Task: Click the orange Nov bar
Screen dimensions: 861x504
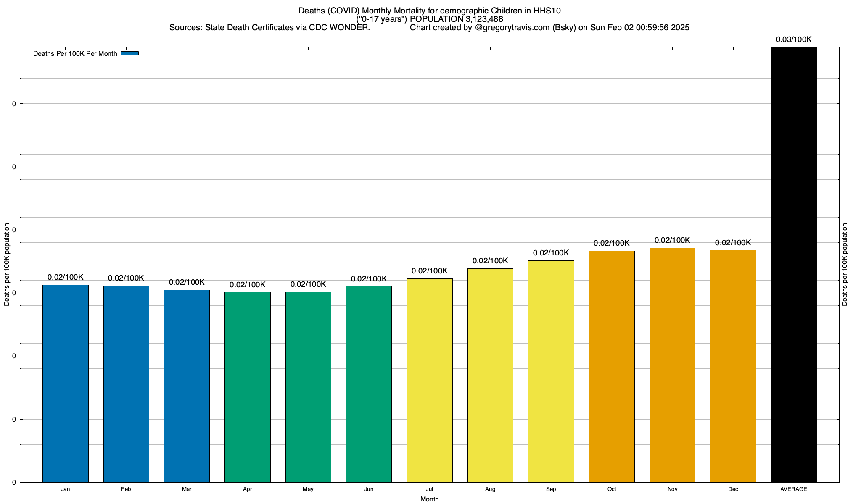Action: (x=672, y=365)
